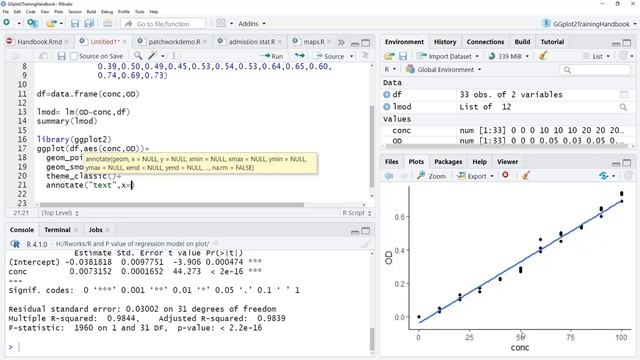The width and height of the screenshot is (640, 360).
Task: Open the Export plot dropdown
Action: click(x=476, y=176)
